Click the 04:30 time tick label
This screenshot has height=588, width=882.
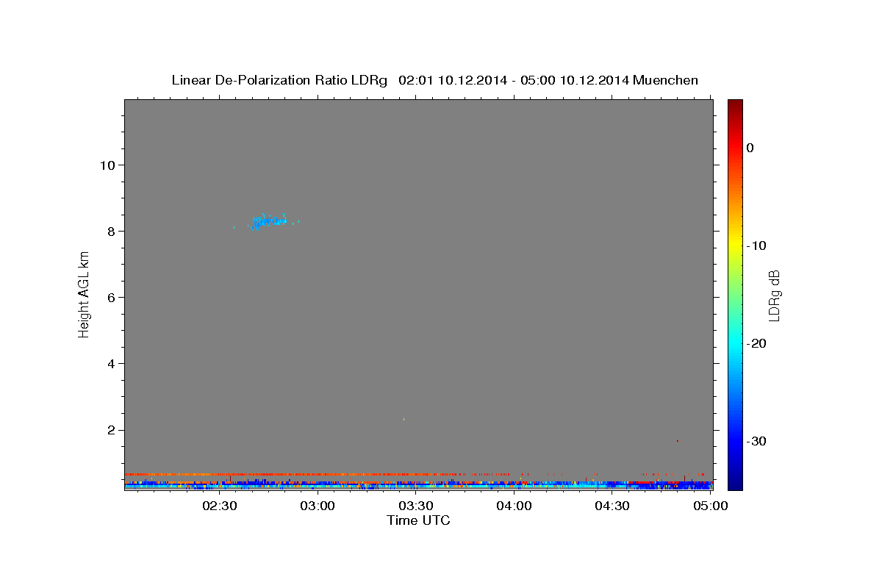click(x=612, y=506)
